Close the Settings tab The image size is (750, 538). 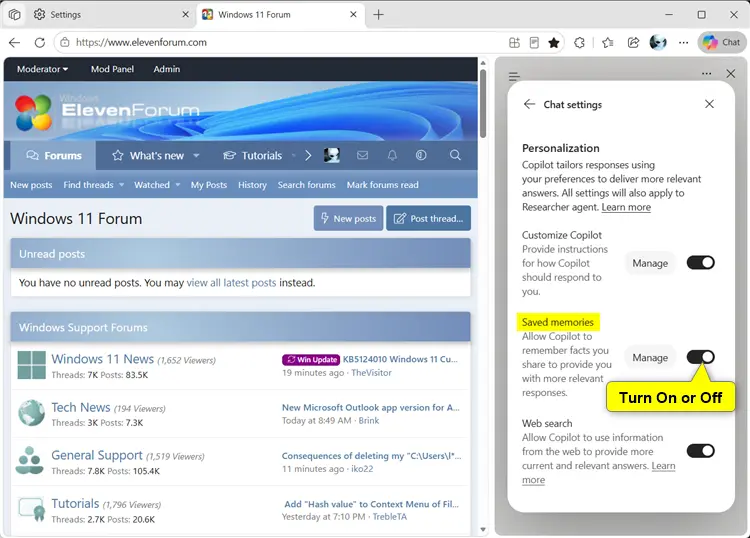click(x=186, y=15)
